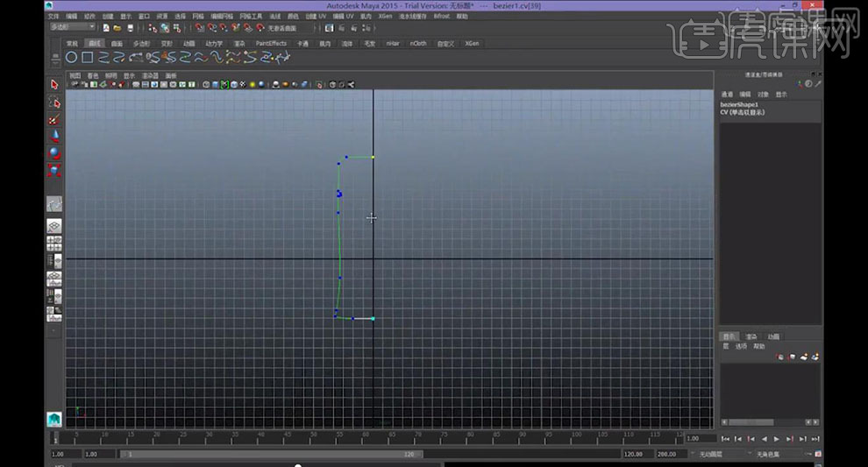The width and height of the screenshot is (868, 467).
Task: Click the last-used tool icon in toolbox
Action: (54, 204)
